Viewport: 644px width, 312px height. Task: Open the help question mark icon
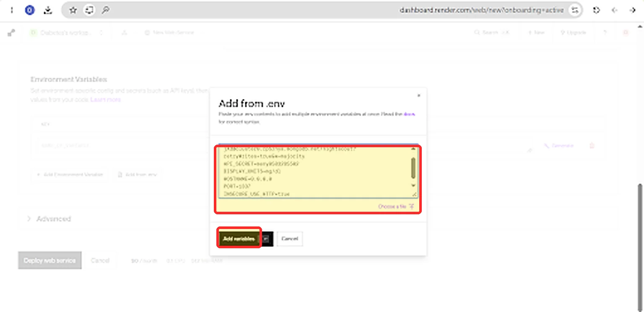(605, 33)
